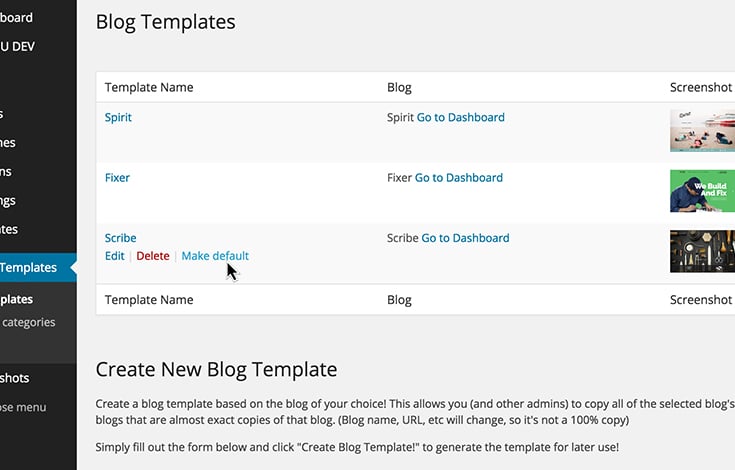Make Scribe the default template

(215, 256)
